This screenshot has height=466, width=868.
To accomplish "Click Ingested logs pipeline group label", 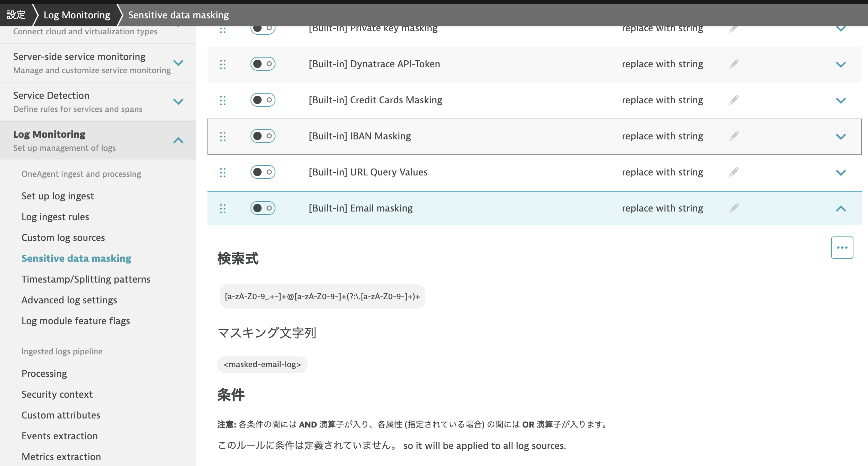I will (x=62, y=351).
